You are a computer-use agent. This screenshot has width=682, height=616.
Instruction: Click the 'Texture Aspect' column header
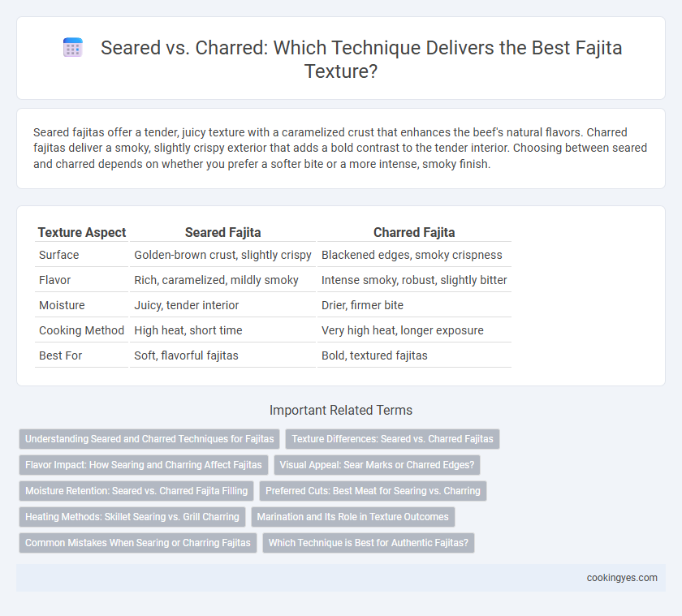click(82, 233)
